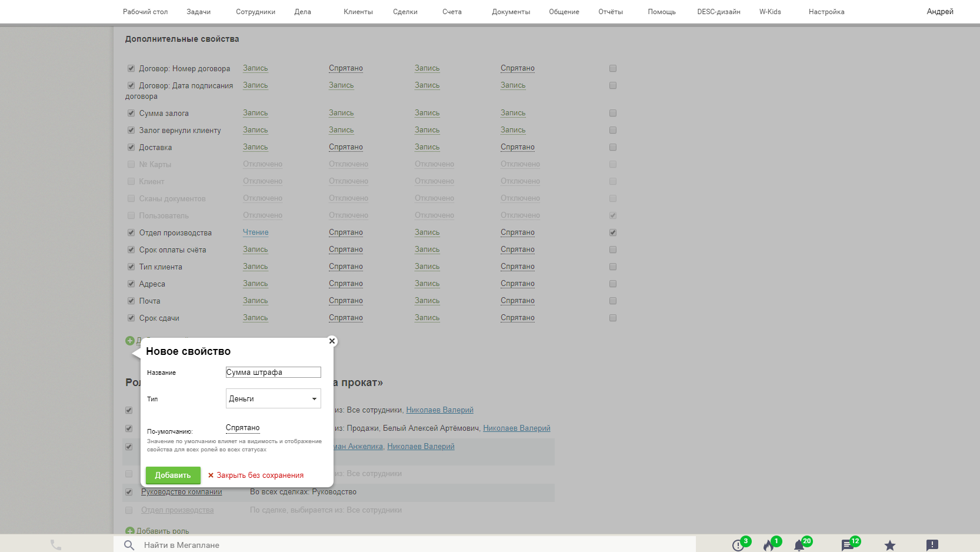Close the Новое свойство popup with X
Viewport: 980px width, 552px height.
click(332, 341)
